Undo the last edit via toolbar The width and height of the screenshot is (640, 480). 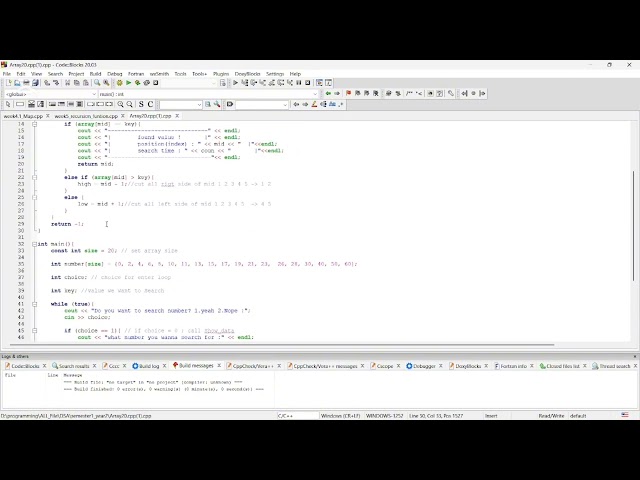pyautogui.click(x=47, y=83)
